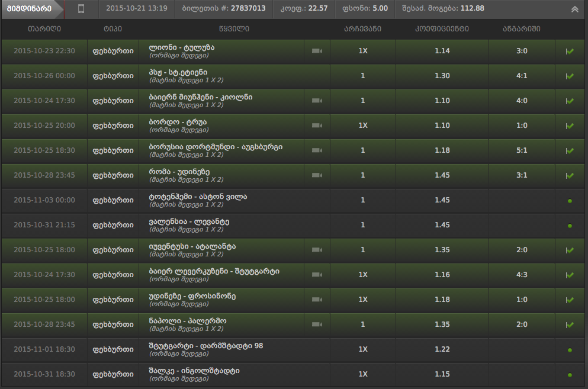Screen dimensions: 588x389
Task: Click possible winnings 112.88
Action: [472, 8]
